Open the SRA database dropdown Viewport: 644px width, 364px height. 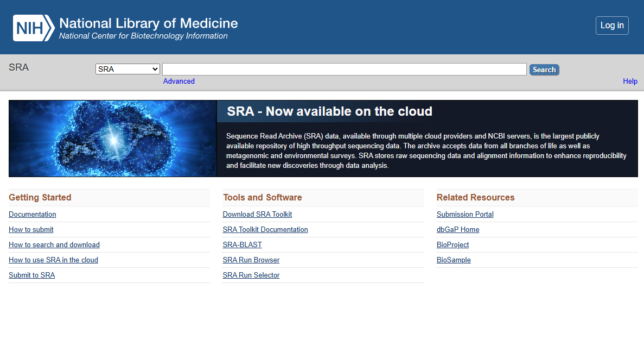coord(127,69)
